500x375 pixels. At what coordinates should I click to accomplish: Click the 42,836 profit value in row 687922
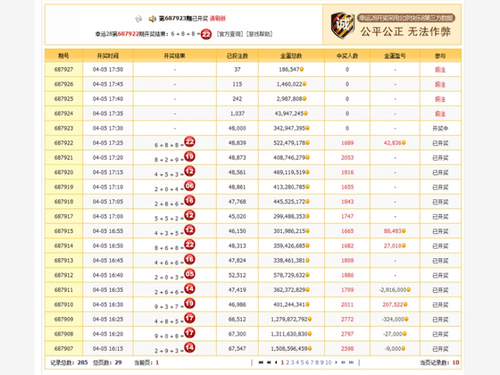[392, 143]
